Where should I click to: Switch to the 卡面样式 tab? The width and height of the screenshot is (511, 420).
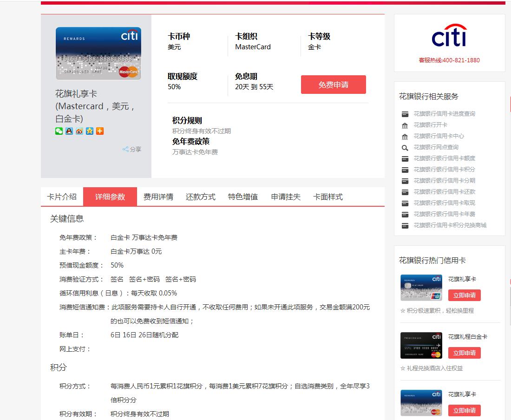[328, 197]
